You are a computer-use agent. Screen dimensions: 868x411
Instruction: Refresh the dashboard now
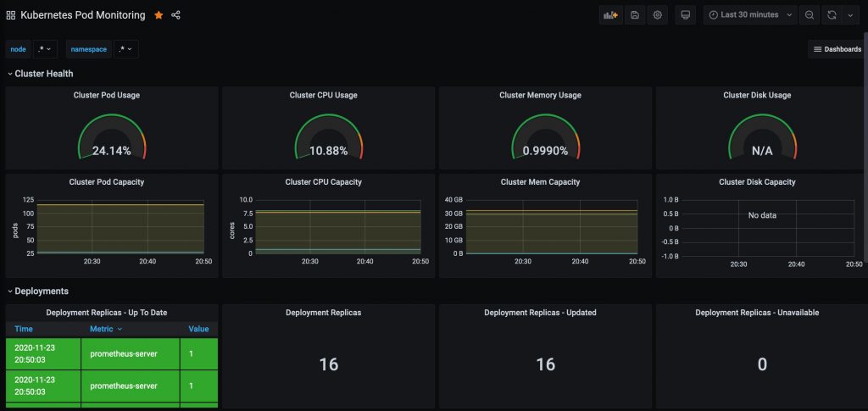tap(832, 15)
